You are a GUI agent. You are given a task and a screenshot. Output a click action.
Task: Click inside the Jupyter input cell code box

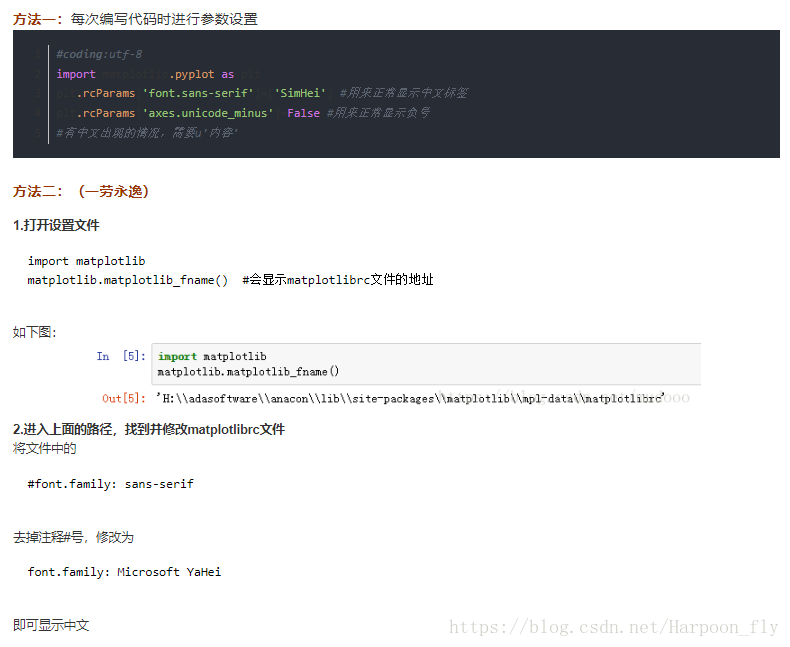pos(426,364)
